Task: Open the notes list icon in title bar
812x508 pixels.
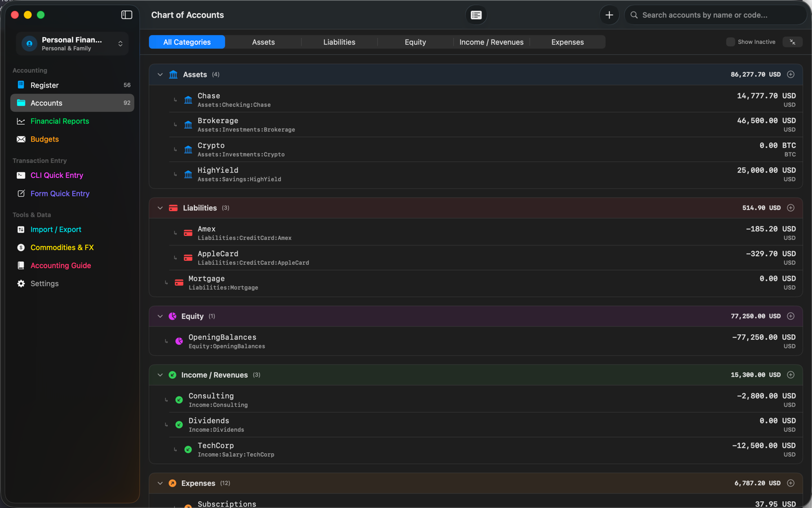Action: [x=476, y=15]
